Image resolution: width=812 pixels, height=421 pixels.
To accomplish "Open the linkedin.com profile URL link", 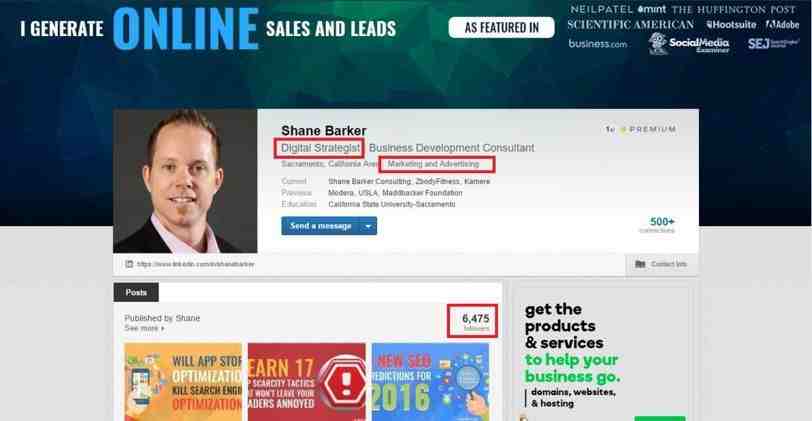I will coord(196,264).
